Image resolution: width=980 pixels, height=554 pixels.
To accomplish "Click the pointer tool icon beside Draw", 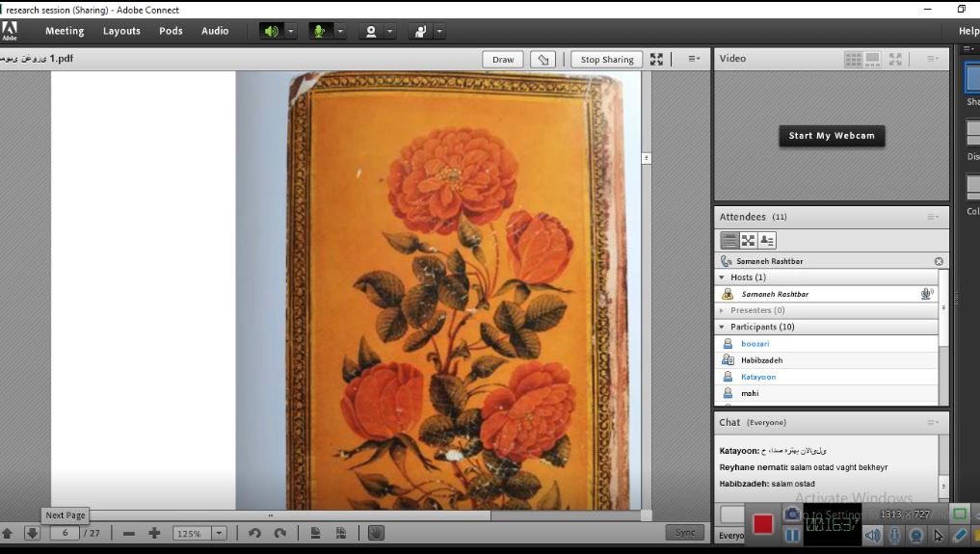I will pos(543,60).
